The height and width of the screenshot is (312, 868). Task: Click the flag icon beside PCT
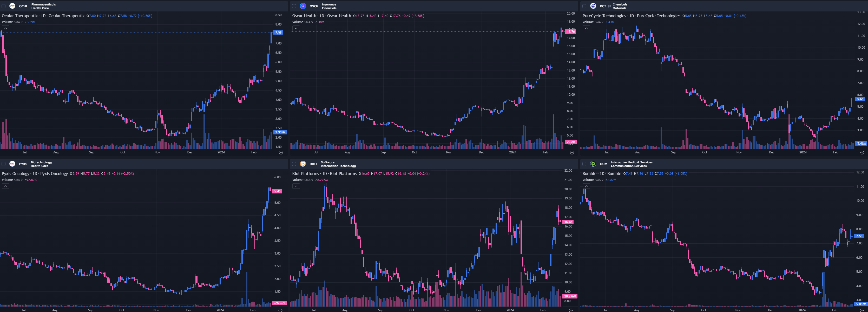coord(609,6)
